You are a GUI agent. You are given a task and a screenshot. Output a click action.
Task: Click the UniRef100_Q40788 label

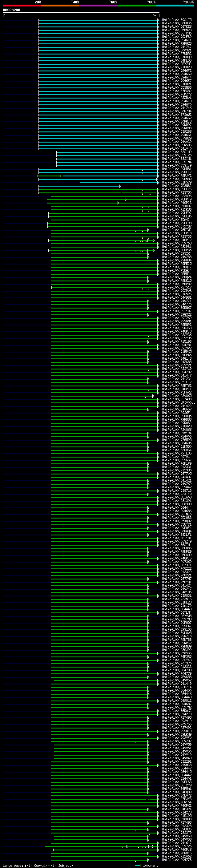click(x=177, y=257)
